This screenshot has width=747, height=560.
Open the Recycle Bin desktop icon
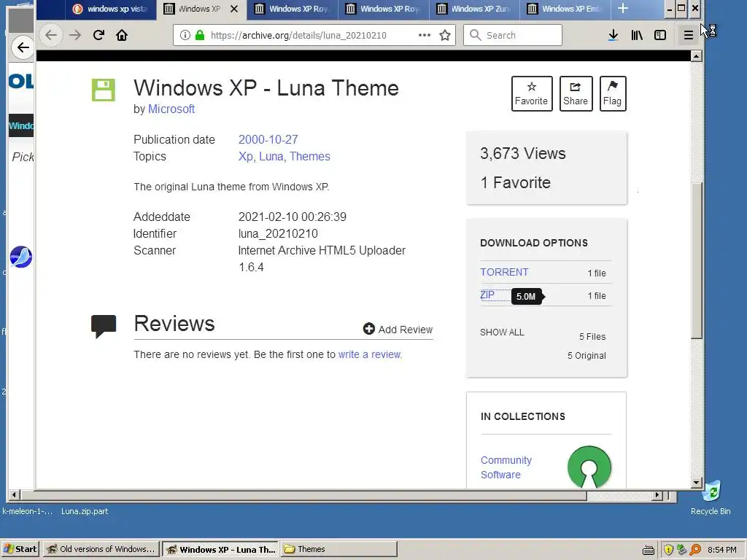pos(711,498)
